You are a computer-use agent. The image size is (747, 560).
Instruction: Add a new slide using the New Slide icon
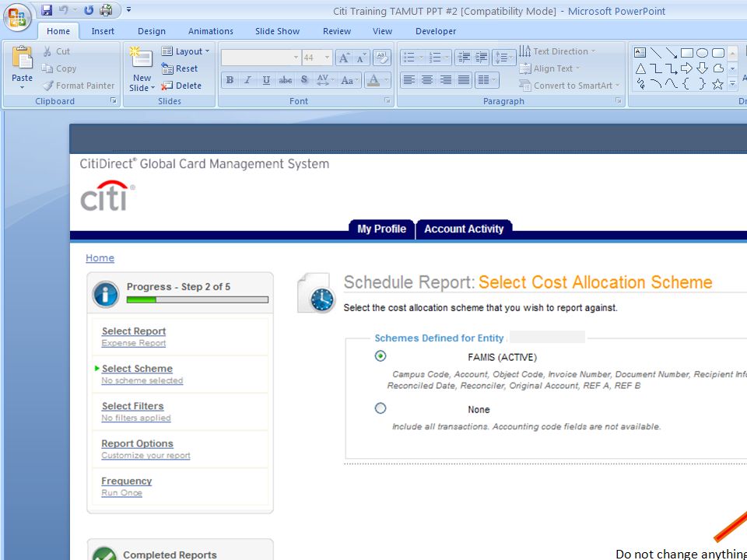(141, 58)
